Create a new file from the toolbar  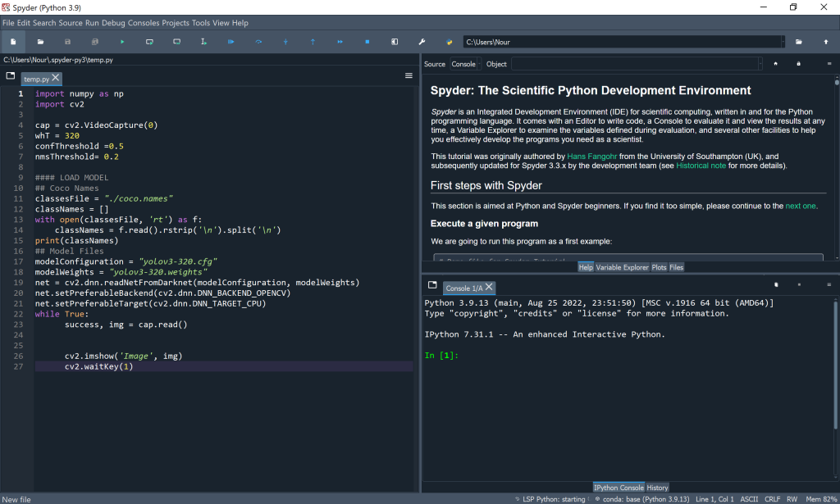pos(13,42)
